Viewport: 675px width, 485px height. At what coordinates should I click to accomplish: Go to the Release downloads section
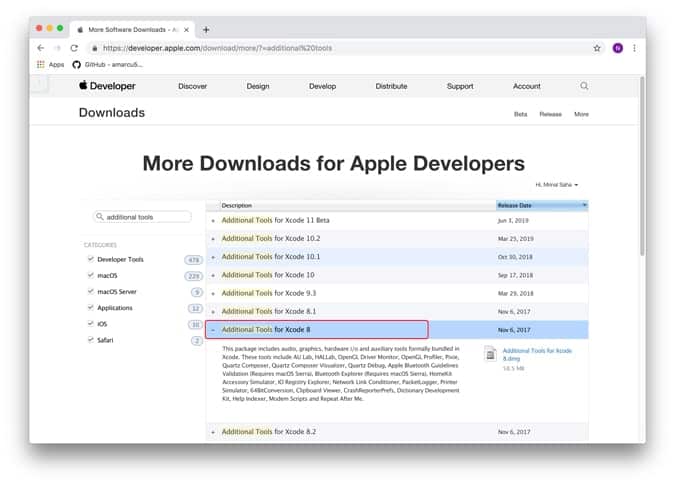coord(551,114)
